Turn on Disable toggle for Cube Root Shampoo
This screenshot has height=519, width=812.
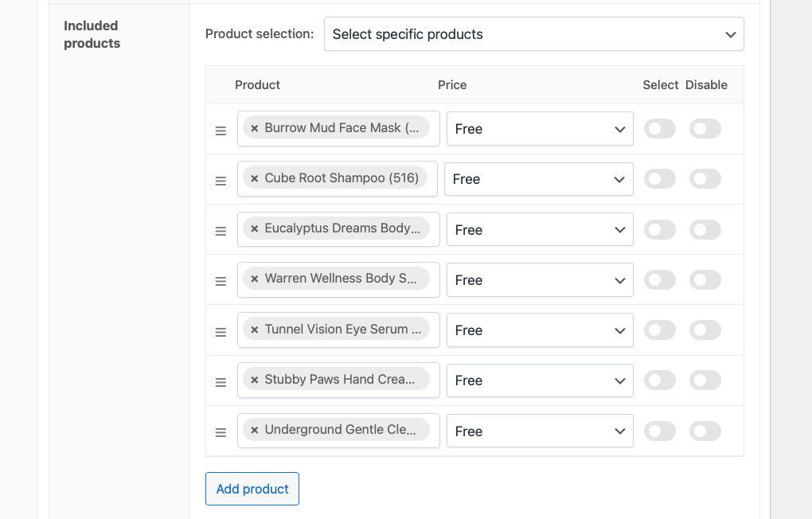[x=705, y=178]
